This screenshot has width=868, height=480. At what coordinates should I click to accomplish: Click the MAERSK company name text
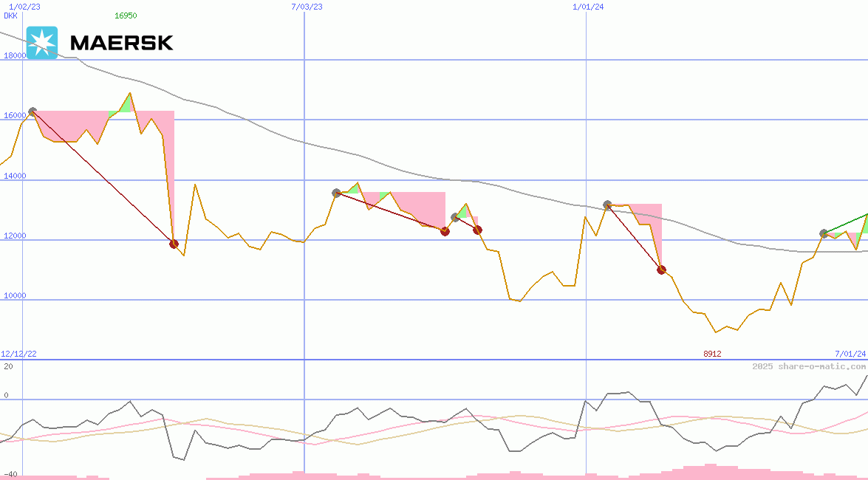click(x=122, y=43)
